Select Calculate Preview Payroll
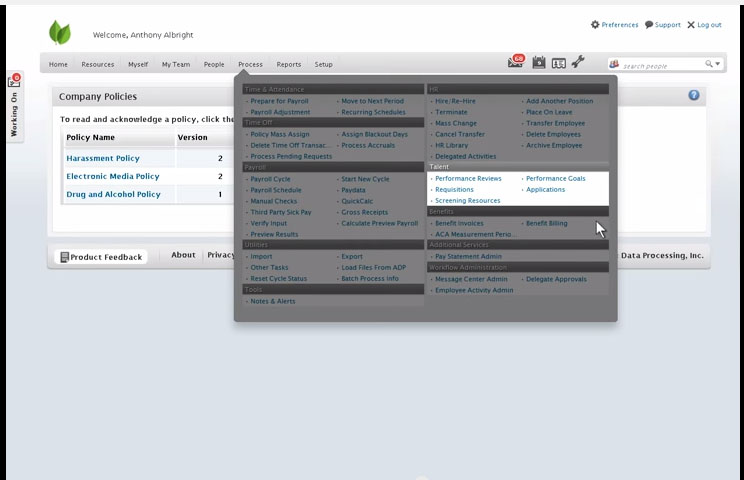 pos(380,223)
